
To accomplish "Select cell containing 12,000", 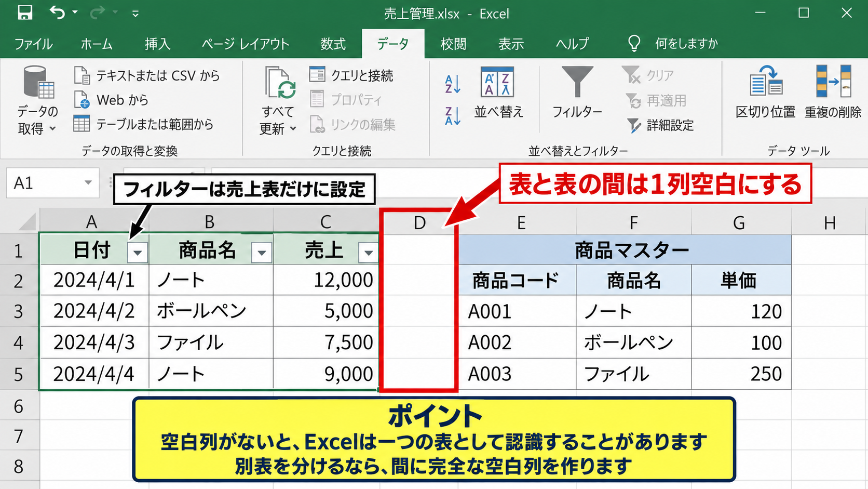I will pyautogui.click(x=325, y=280).
